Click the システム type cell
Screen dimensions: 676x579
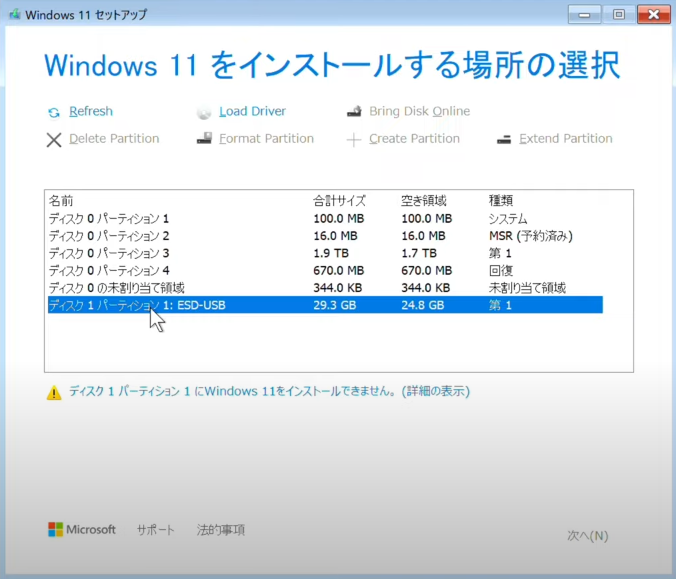coord(508,219)
